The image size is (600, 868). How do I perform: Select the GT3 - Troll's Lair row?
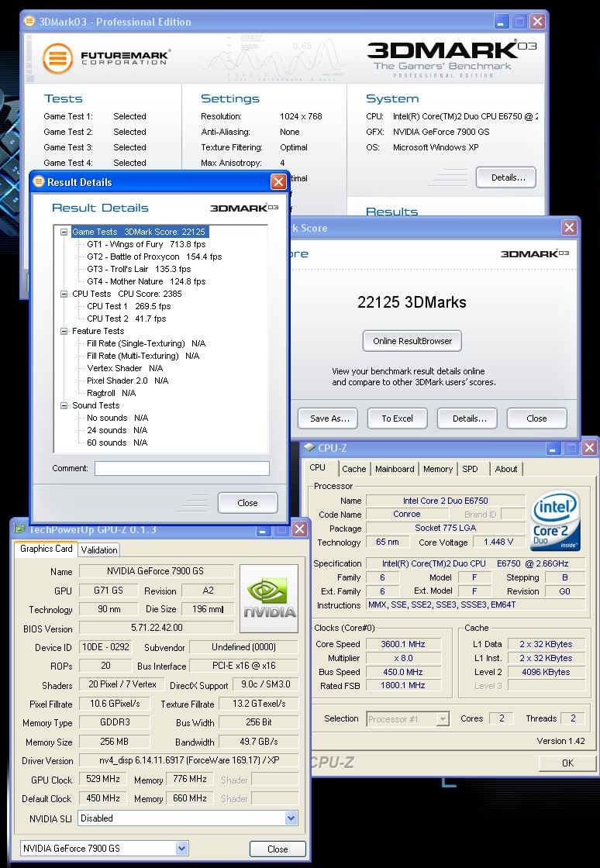(x=139, y=269)
